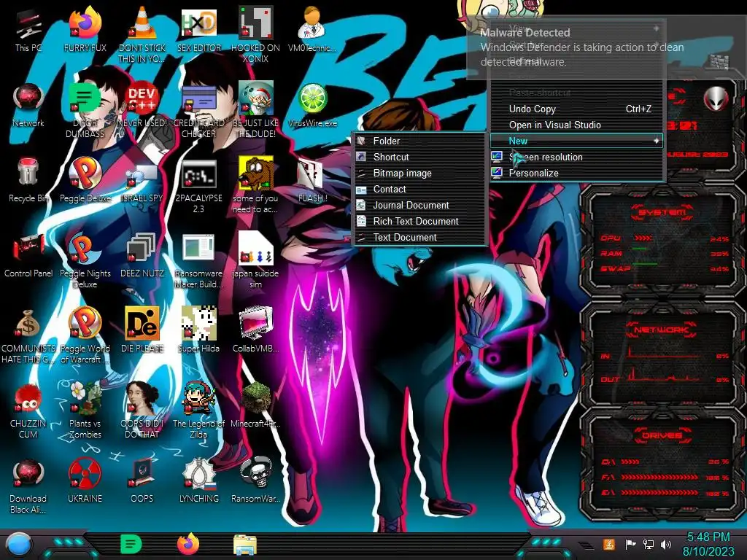Select the HOOKED ON XONIX icon
This screenshot has height=560, width=747.
(255, 35)
